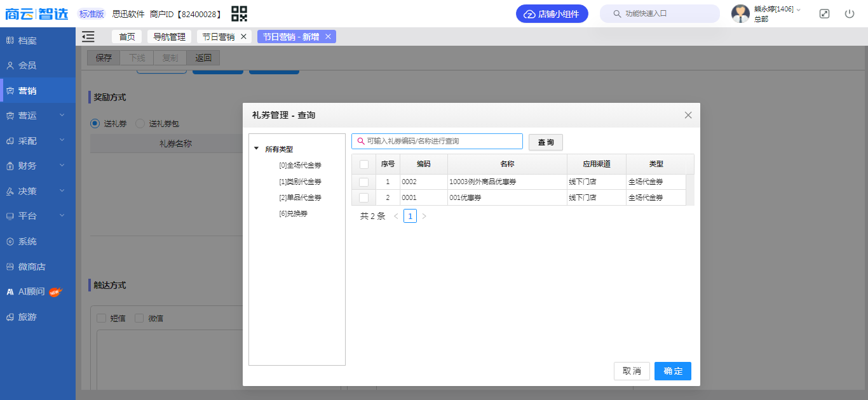Screen dimensions: 868x400
Task: Open the 会员 sidebar module
Action: [37, 65]
